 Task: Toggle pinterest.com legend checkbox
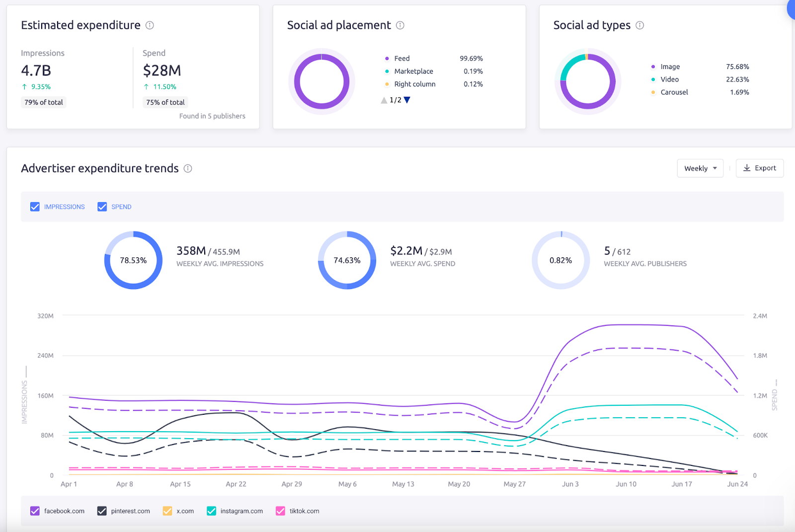tap(102, 511)
